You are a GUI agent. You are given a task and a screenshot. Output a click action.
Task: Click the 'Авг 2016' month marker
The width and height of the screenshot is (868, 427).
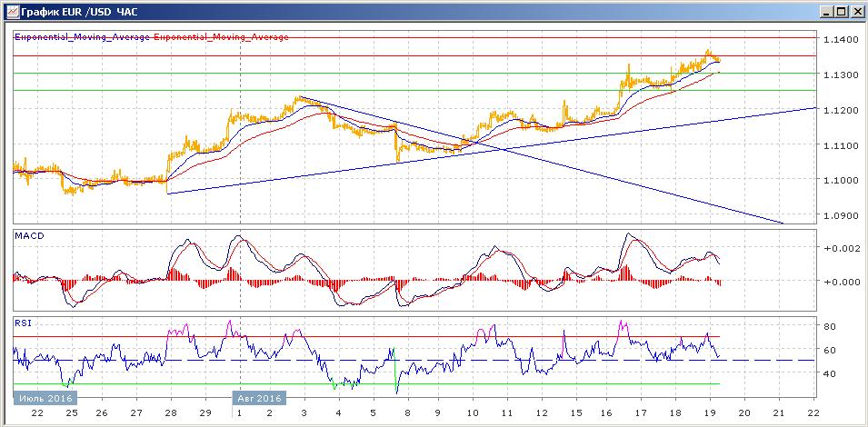259,398
